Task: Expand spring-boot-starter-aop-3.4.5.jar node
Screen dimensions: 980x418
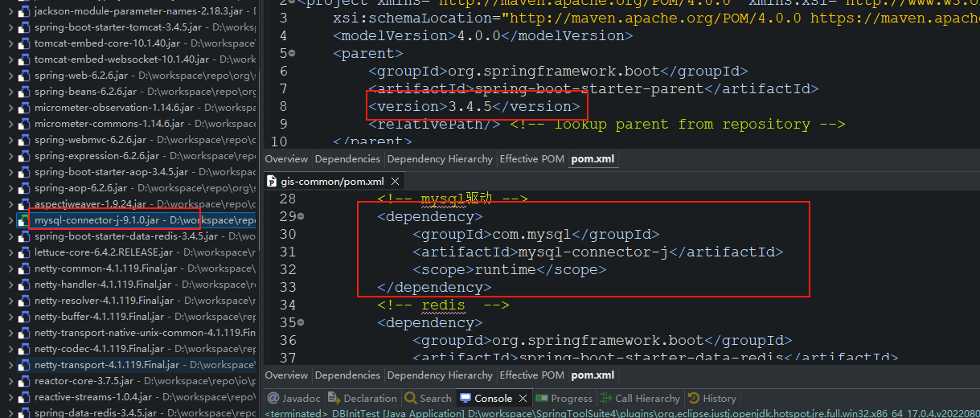Action: click(10, 172)
